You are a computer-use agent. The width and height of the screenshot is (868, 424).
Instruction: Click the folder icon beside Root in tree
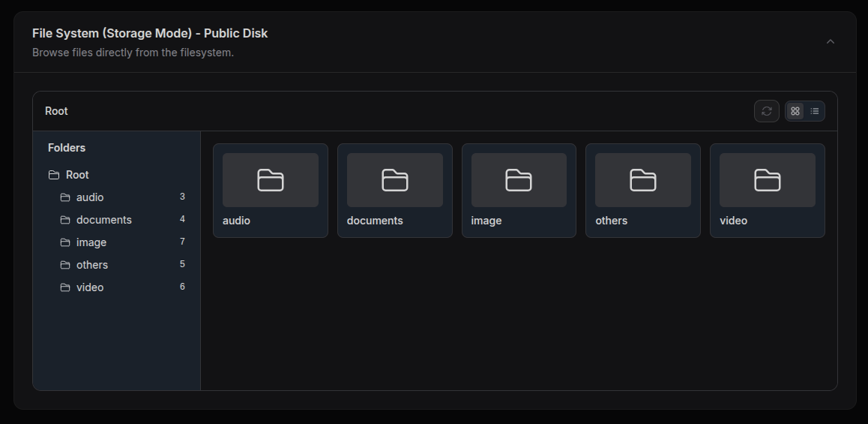click(54, 175)
